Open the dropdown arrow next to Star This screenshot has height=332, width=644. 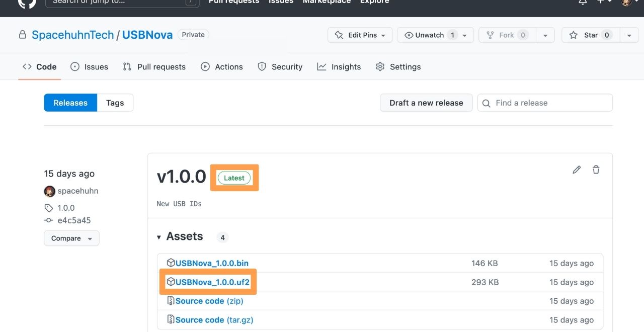pos(629,35)
